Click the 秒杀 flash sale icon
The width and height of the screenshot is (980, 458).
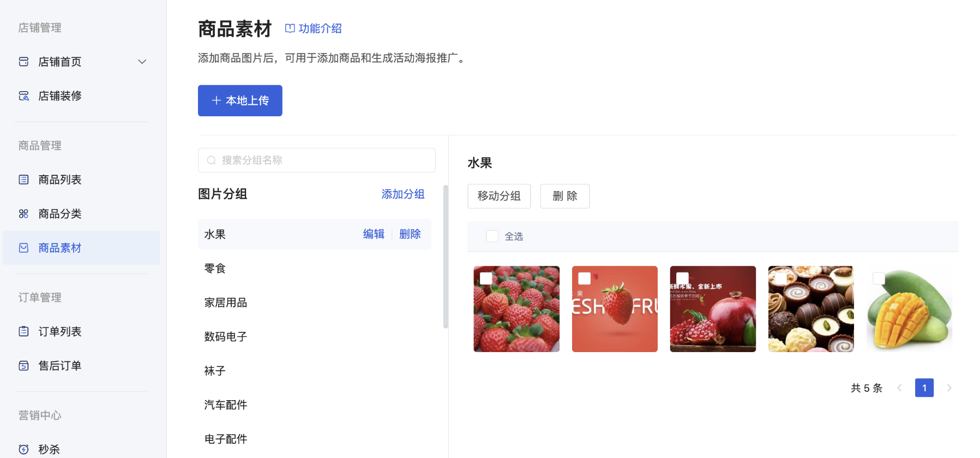[x=23, y=449]
